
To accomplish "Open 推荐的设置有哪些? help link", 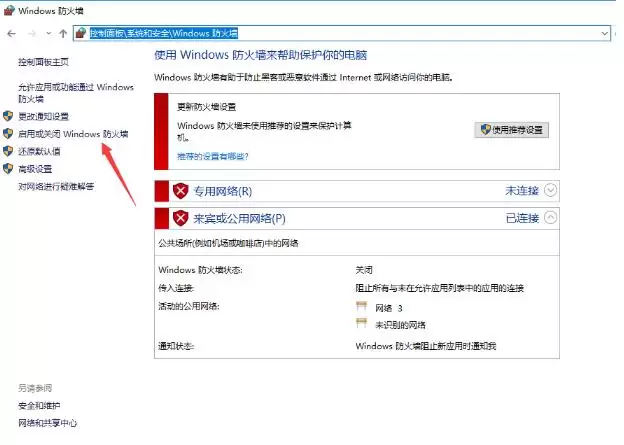I will click(213, 156).
